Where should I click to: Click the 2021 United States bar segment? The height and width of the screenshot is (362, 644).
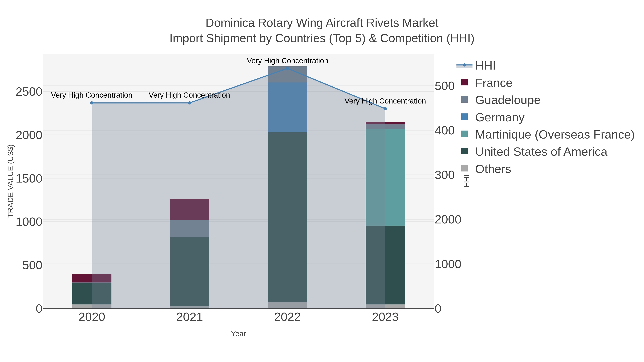[189, 272]
